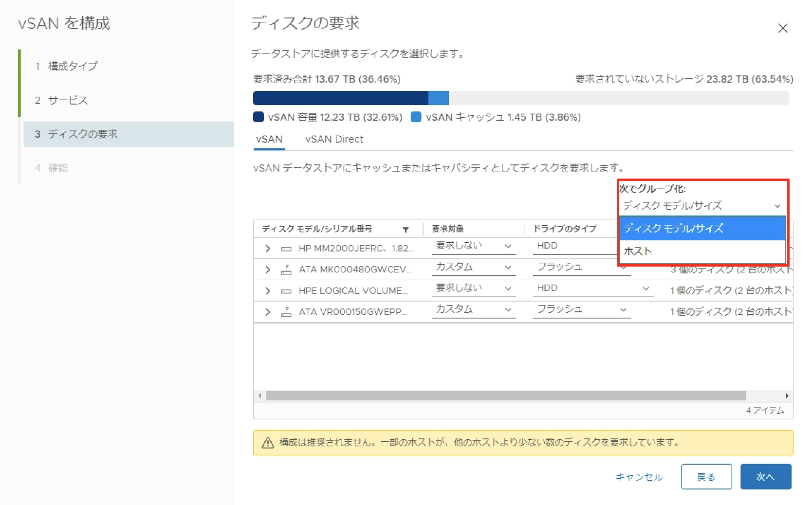Open claim dropdown for HP MM2000JEFRC row

coord(473,246)
